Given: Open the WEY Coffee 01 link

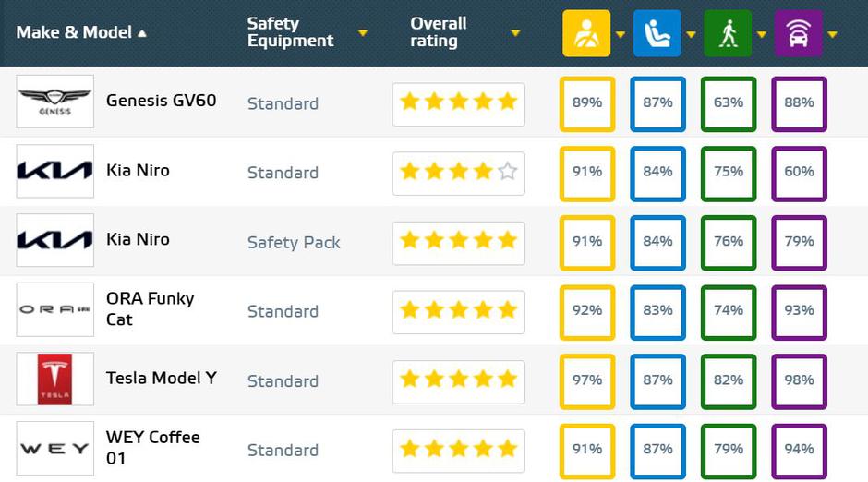Looking at the screenshot, I should pyautogui.click(x=153, y=448).
